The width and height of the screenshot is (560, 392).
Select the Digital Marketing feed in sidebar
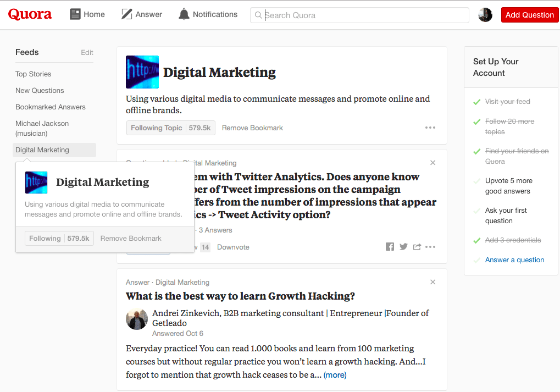point(54,150)
